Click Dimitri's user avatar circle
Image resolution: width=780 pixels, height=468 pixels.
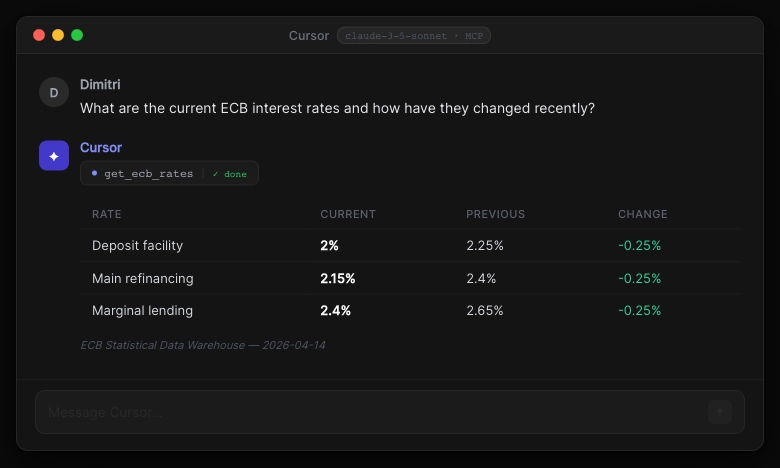[x=54, y=92]
